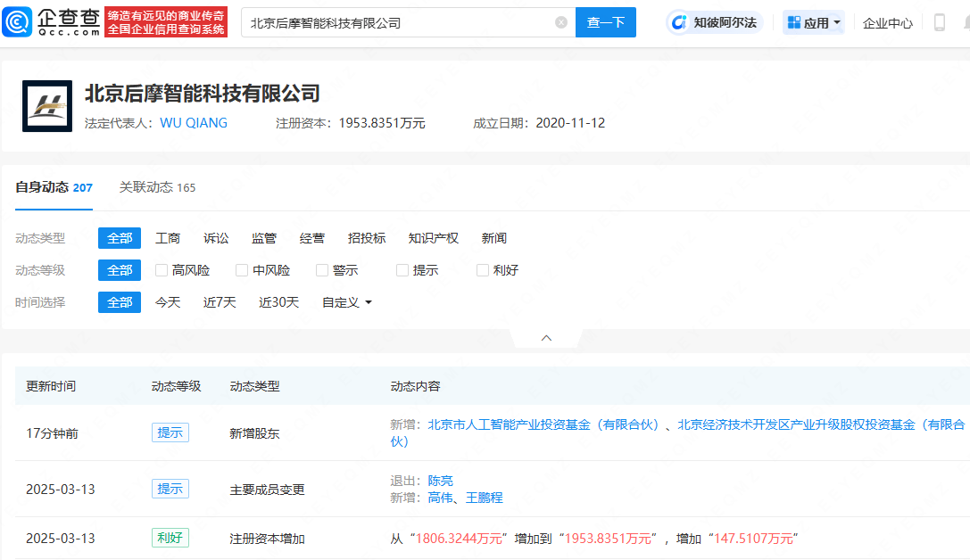Filter dynamics by 监管 type
This screenshot has height=560, width=970.
[x=264, y=238]
